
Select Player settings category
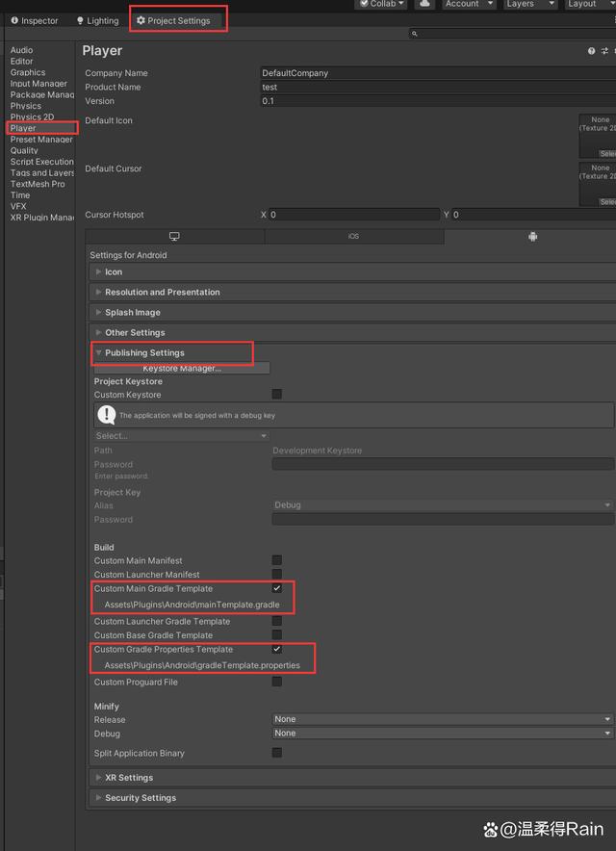click(x=23, y=128)
